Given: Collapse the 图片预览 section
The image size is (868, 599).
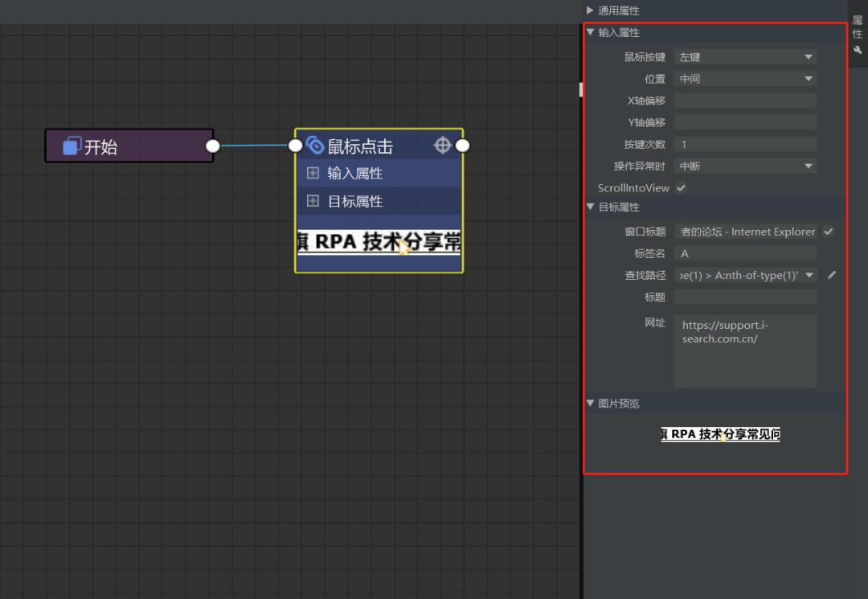Looking at the screenshot, I should click(590, 404).
